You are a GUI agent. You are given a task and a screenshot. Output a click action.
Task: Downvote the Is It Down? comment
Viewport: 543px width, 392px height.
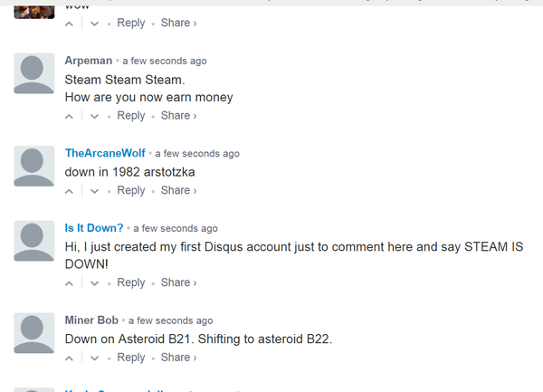click(x=95, y=283)
